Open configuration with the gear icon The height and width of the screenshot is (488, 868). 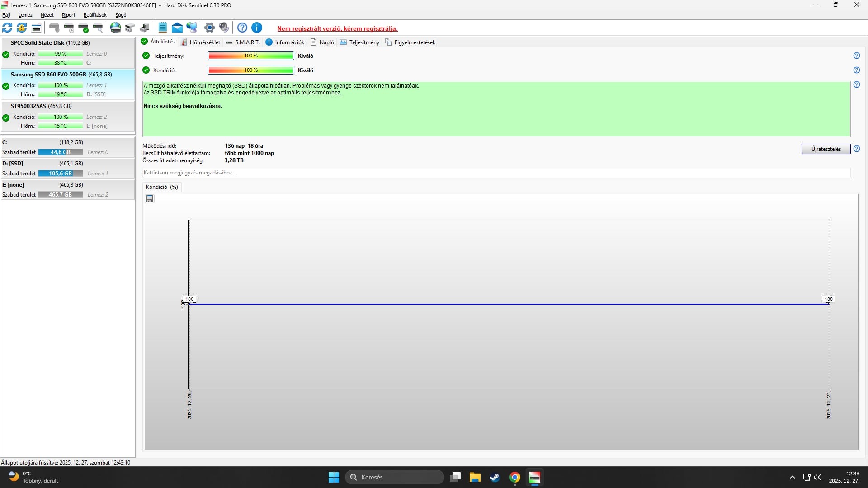(x=209, y=28)
